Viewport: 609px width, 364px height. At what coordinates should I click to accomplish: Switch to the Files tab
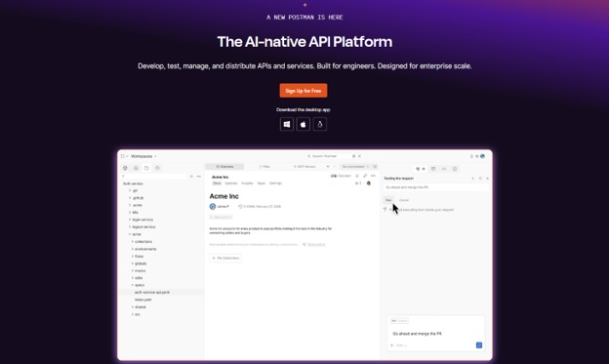click(264, 167)
